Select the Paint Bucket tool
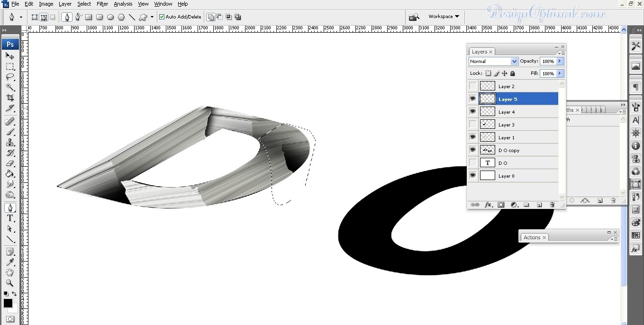The image size is (644, 325). pyautogui.click(x=10, y=174)
